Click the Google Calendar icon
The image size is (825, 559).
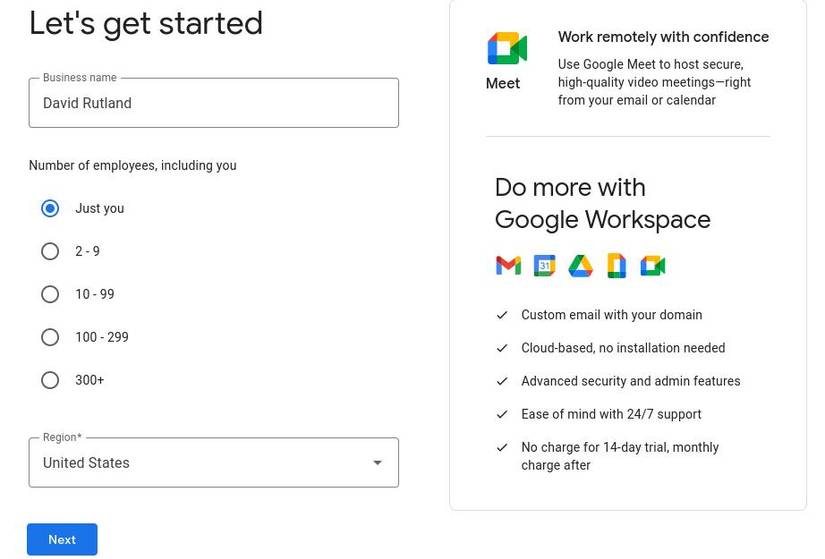point(544,265)
